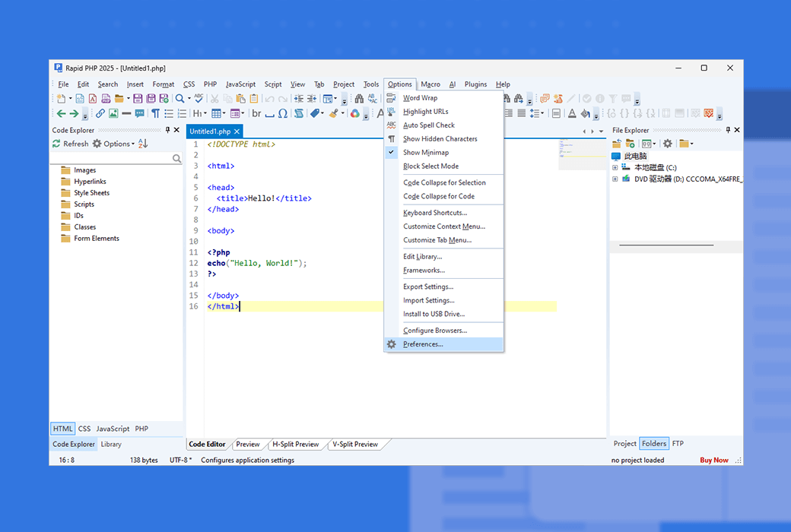Insert a comment using the speech bubble icon
This screenshot has width=791, height=532.
140,113
